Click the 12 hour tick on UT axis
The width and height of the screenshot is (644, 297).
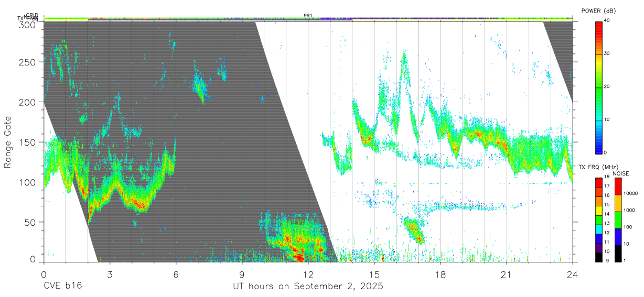[308, 274]
